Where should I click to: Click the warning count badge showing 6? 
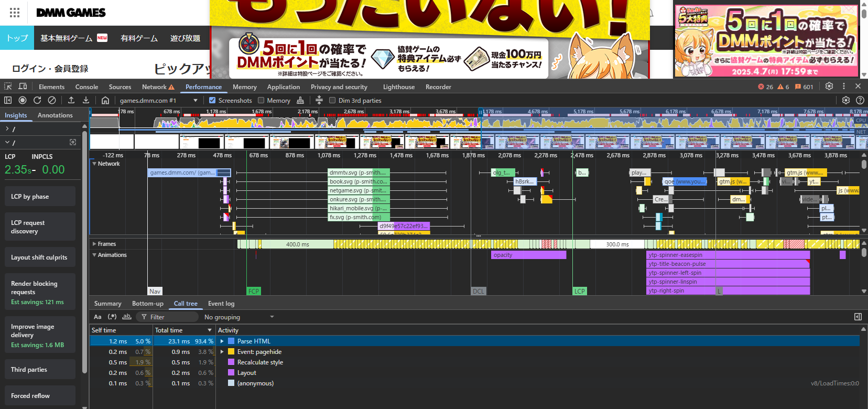click(783, 87)
